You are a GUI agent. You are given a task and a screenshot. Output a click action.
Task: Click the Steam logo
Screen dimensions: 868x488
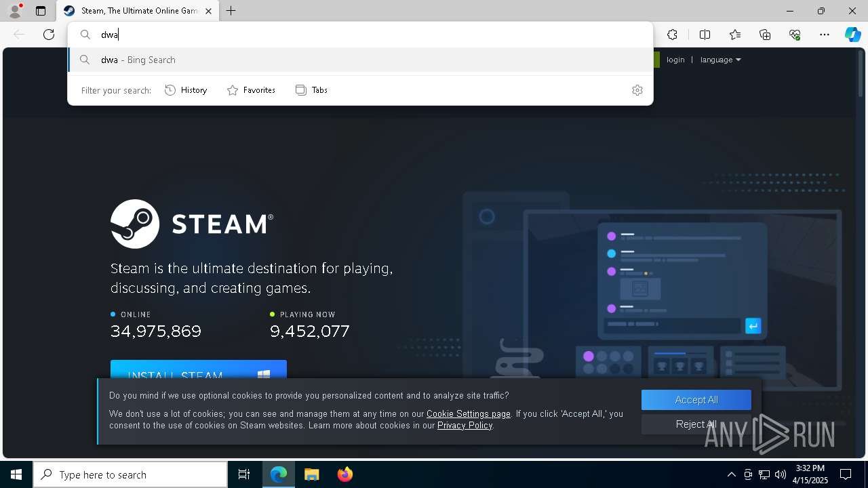tap(192, 224)
